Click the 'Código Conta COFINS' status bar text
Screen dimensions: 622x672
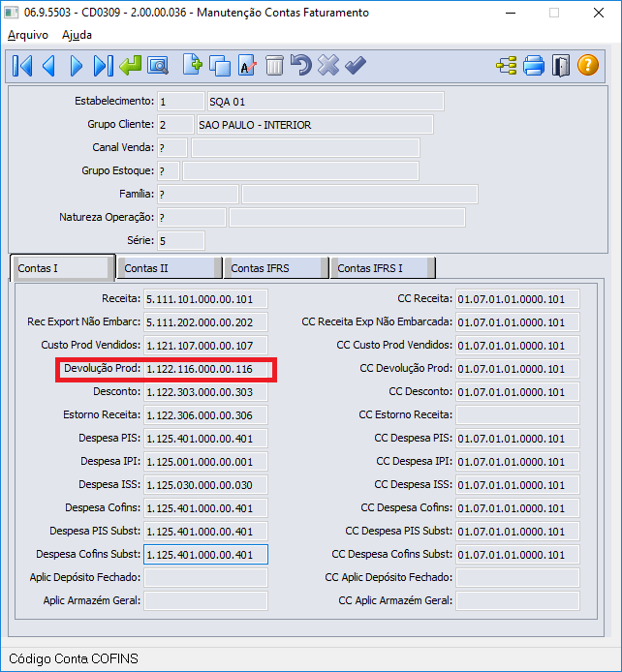[74, 658]
